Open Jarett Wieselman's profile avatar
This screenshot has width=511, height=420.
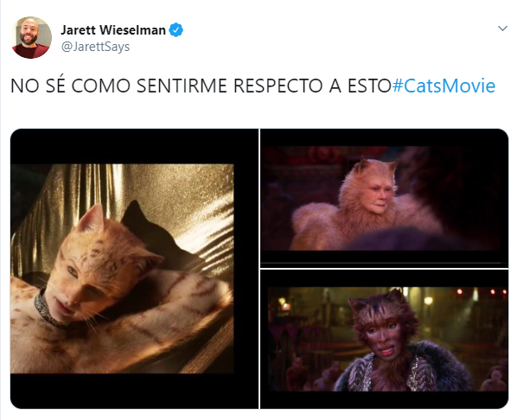(x=31, y=37)
